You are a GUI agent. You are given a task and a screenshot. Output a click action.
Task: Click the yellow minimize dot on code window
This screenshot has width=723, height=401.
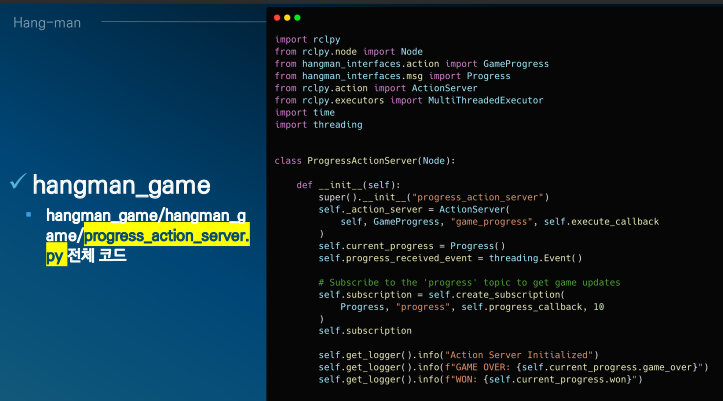coord(287,18)
